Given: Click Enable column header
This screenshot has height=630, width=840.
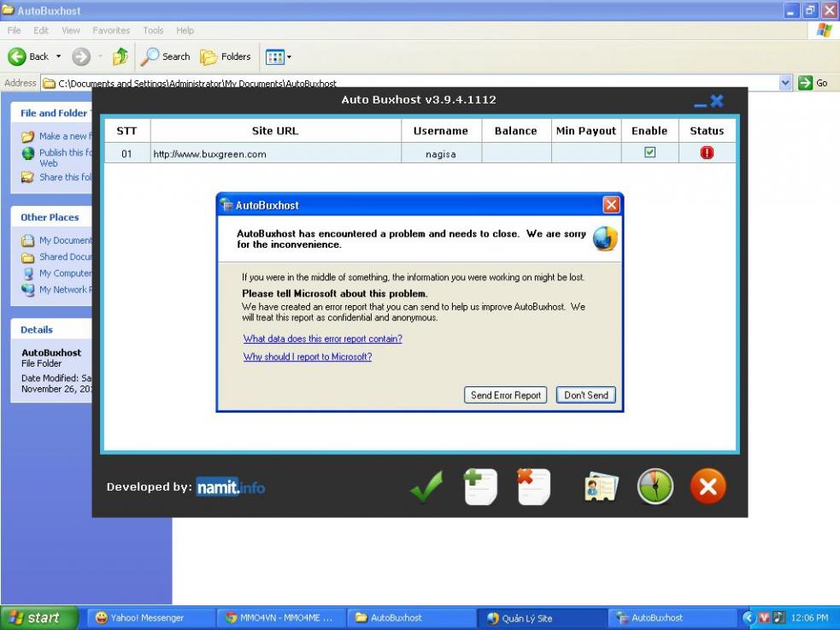Looking at the screenshot, I should click(649, 131).
